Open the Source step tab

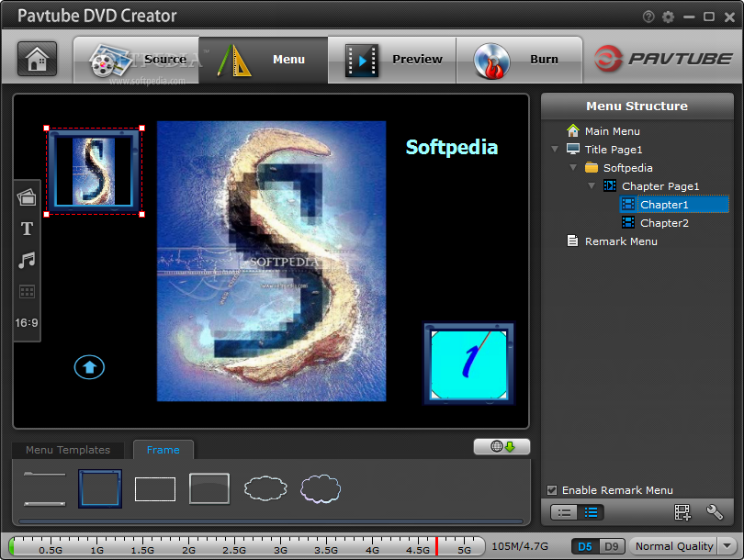[137, 60]
